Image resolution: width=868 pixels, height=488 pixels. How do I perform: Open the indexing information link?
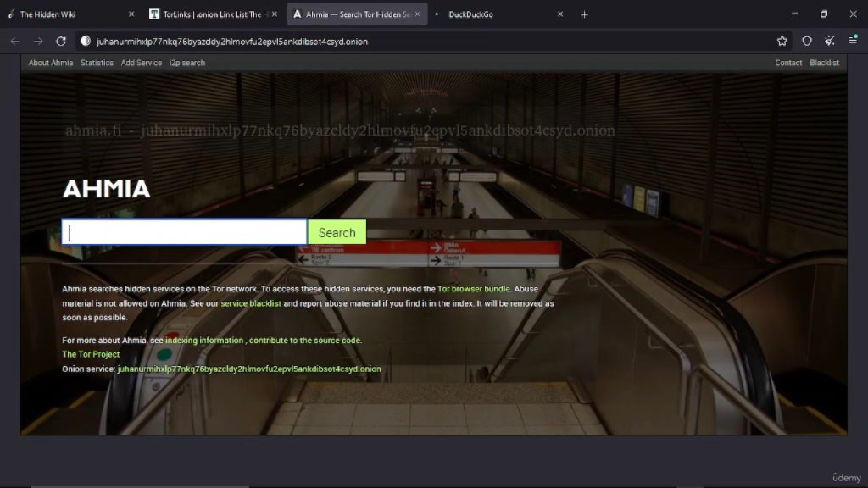[204, 341]
